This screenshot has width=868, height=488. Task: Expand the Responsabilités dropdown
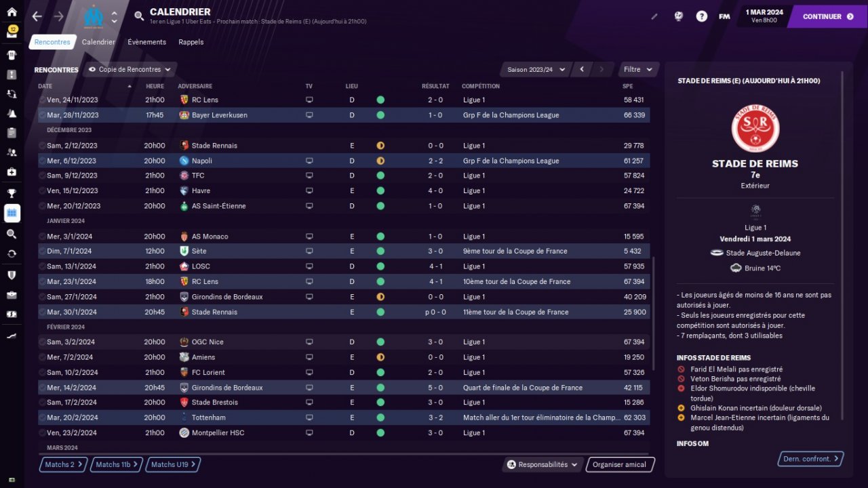(x=544, y=464)
